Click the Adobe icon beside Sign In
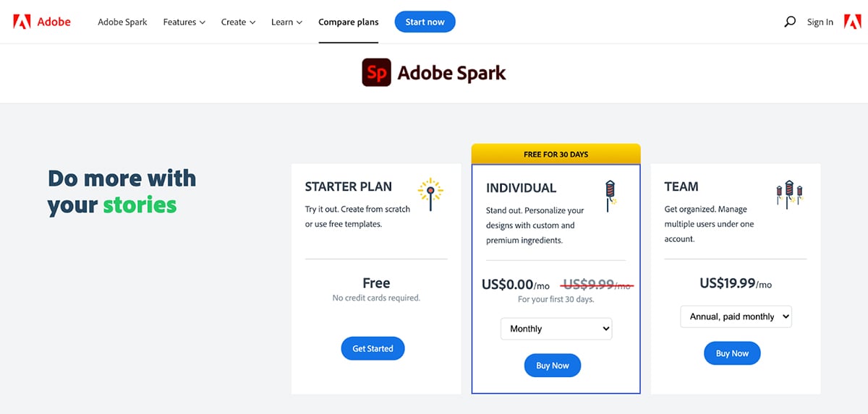868x414 pixels. [852, 22]
